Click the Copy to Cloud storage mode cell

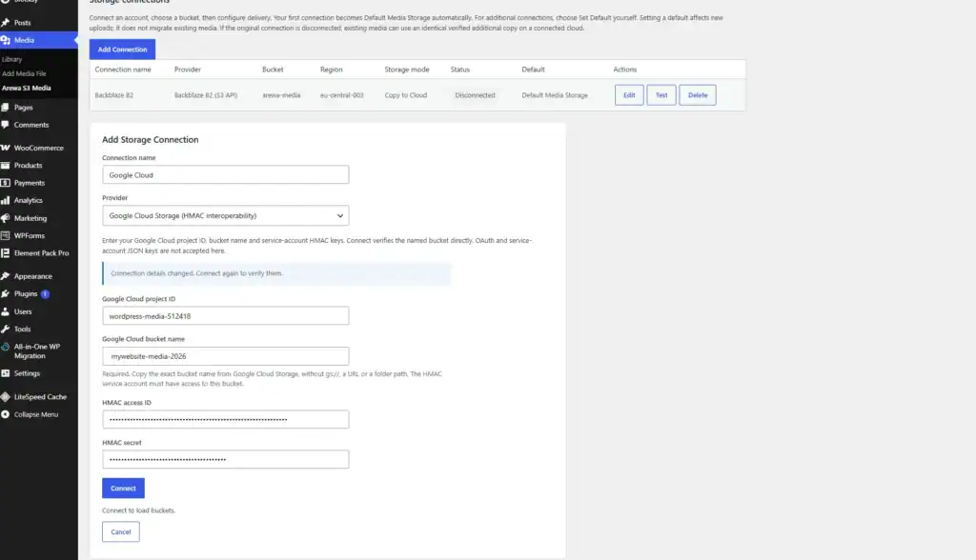coord(406,95)
